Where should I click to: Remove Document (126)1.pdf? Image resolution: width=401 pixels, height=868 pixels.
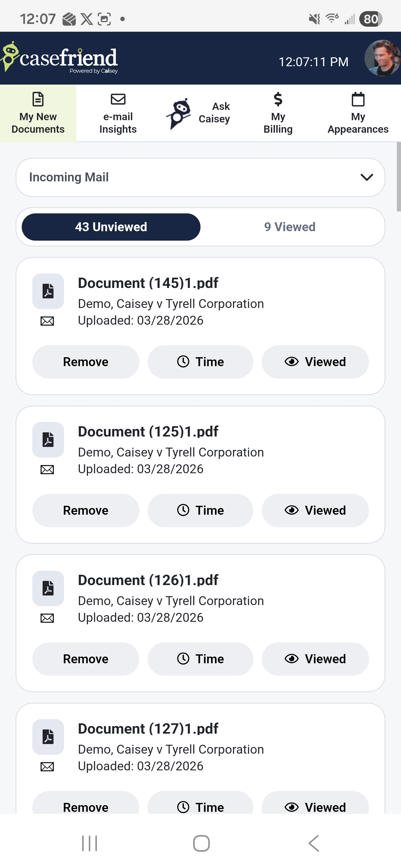pos(86,659)
